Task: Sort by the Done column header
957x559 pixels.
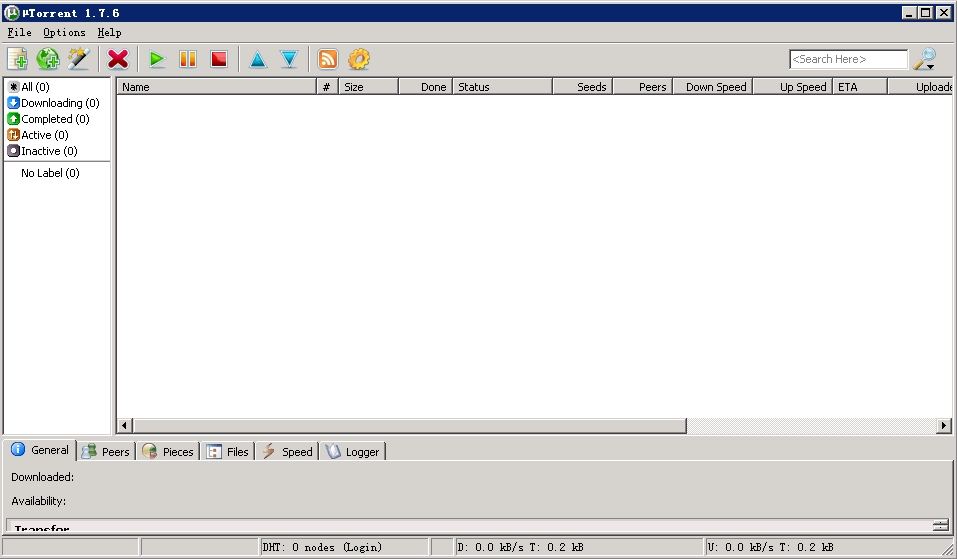Action: (x=425, y=87)
